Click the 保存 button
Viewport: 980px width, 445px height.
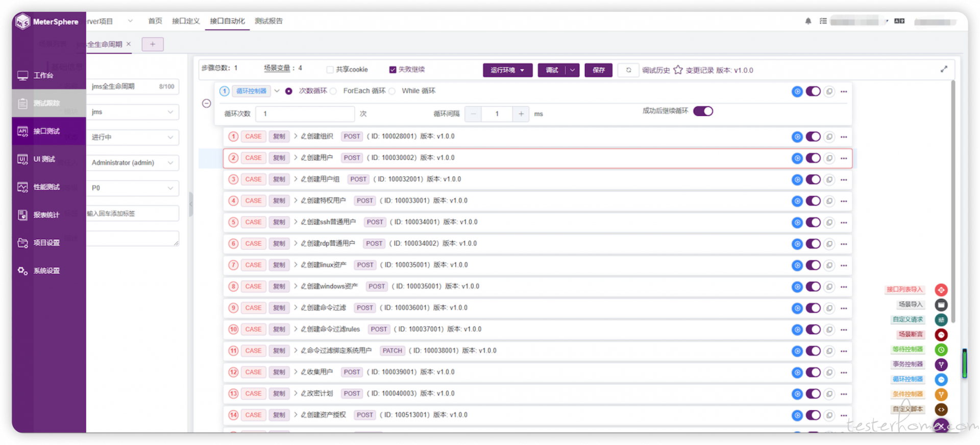click(x=599, y=70)
